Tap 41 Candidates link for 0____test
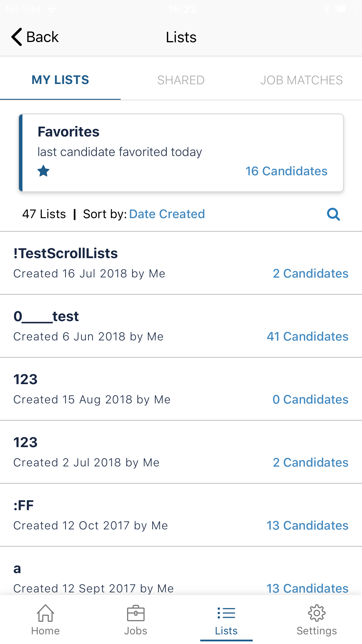 (307, 337)
